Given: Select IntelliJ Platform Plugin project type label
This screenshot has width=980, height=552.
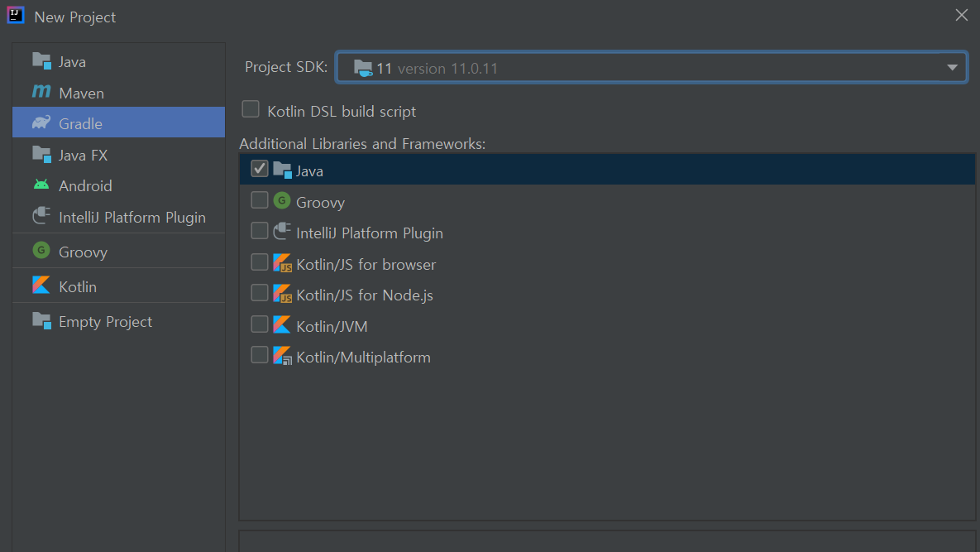Looking at the screenshot, I should [x=132, y=218].
